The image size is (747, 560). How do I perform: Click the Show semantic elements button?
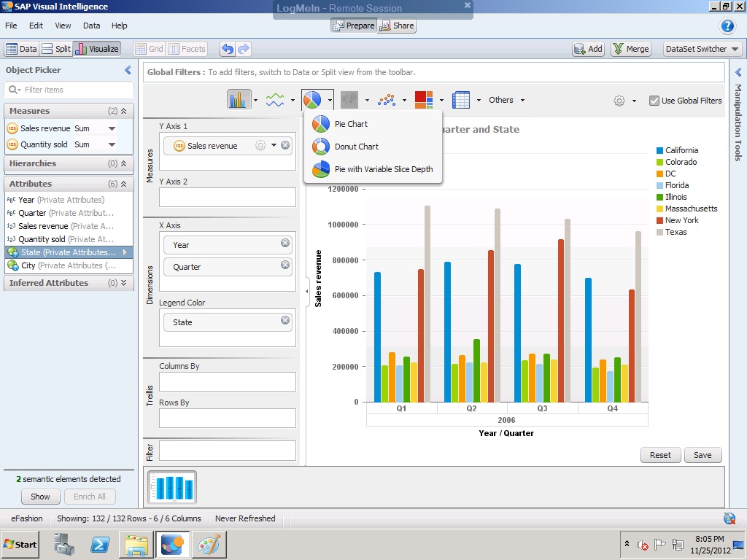point(41,496)
